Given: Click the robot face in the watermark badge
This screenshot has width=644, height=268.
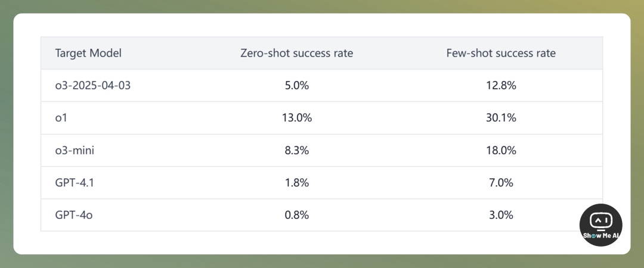Looking at the screenshot, I should tap(601, 221).
